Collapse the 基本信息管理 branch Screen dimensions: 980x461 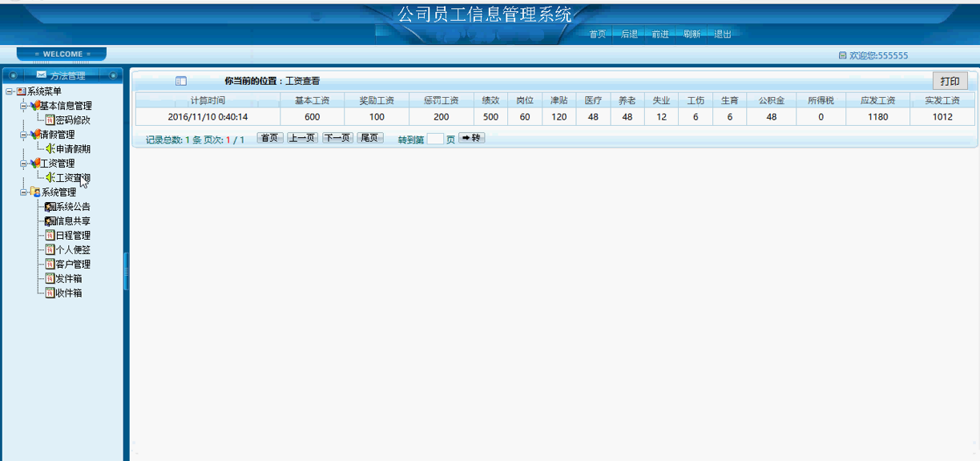point(23,106)
